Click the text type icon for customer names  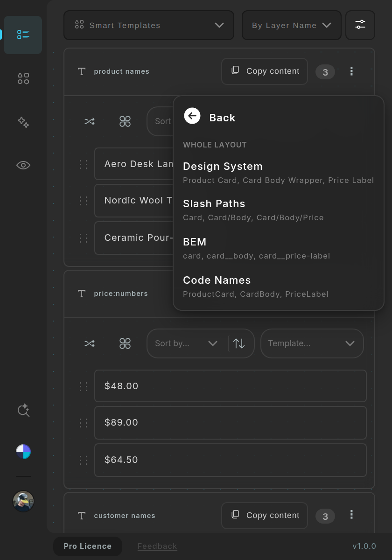[82, 516]
